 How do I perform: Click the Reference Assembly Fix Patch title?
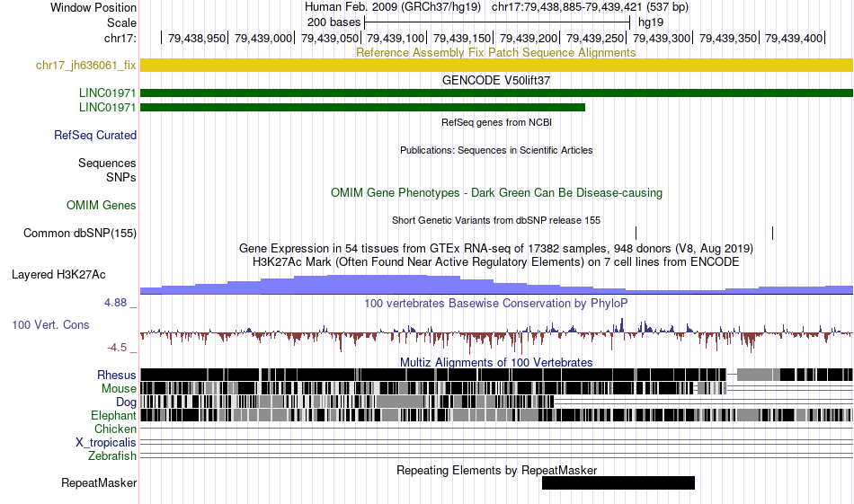click(496, 52)
